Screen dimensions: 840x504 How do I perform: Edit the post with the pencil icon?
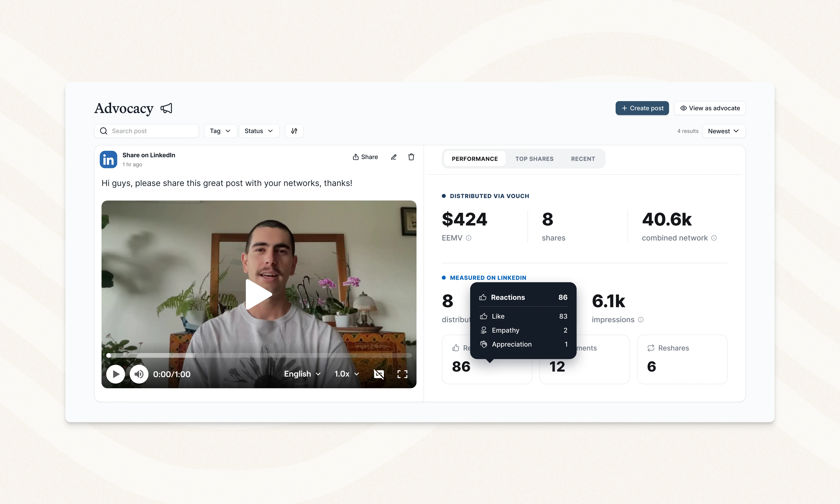pos(394,157)
